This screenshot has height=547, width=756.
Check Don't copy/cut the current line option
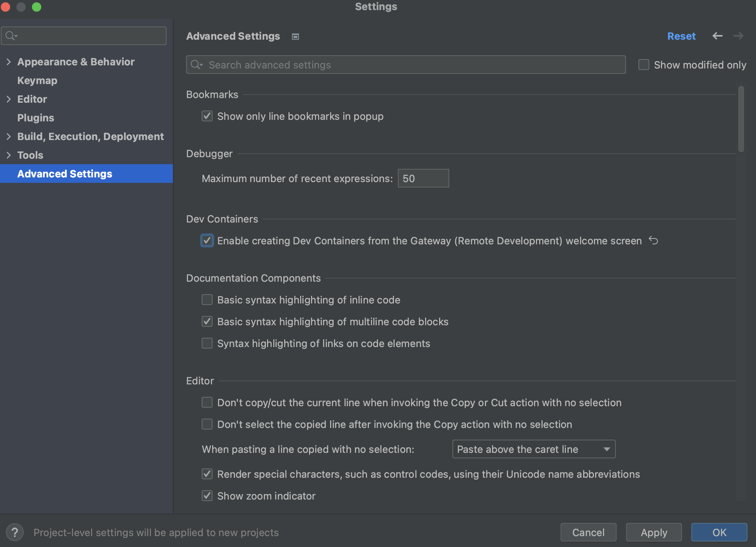pyautogui.click(x=207, y=402)
